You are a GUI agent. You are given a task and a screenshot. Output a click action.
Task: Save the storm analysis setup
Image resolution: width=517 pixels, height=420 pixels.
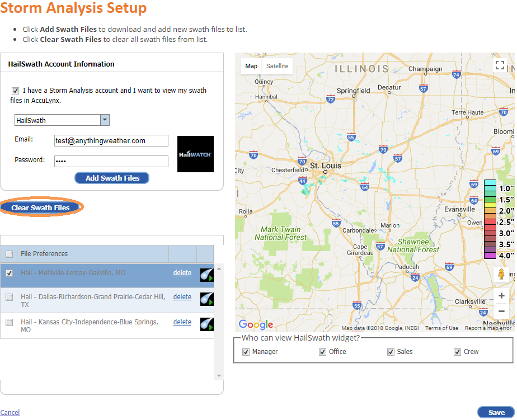(x=496, y=412)
